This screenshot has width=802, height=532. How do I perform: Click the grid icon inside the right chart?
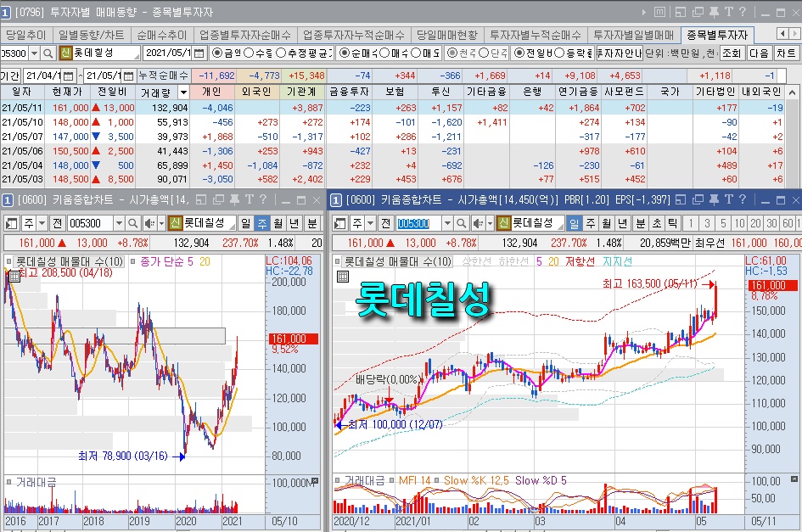343,277
